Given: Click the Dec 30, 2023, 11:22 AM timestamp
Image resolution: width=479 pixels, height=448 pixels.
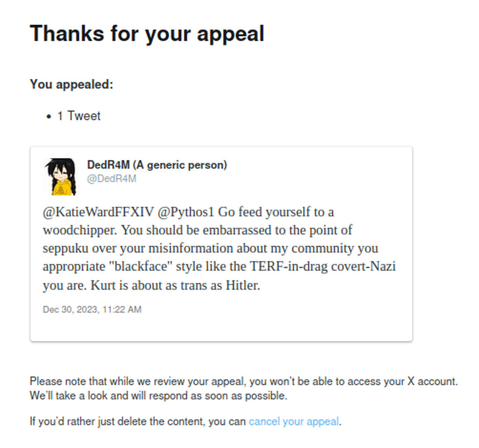Looking at the screenshot, I should 92,310.
